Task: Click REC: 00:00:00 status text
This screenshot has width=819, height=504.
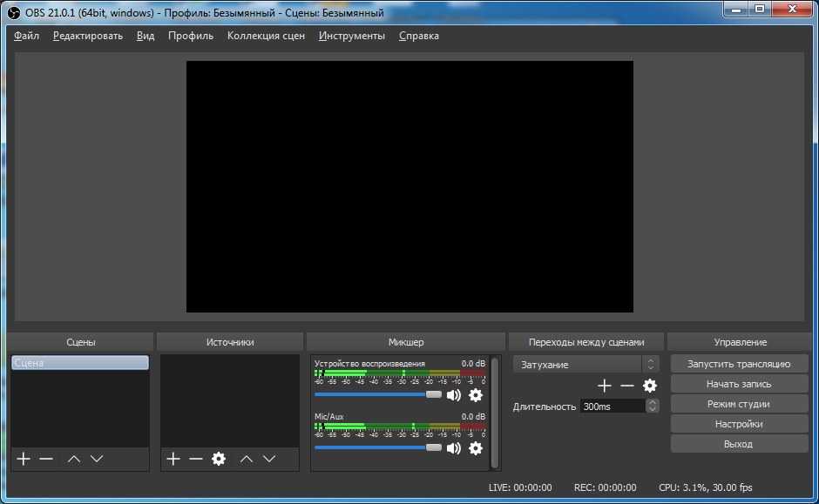Action: click(x=605, y=487)
